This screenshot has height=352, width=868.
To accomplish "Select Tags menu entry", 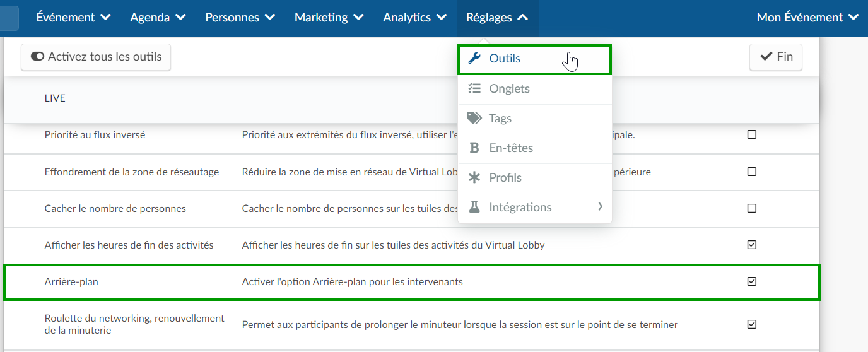I will 535,119.
